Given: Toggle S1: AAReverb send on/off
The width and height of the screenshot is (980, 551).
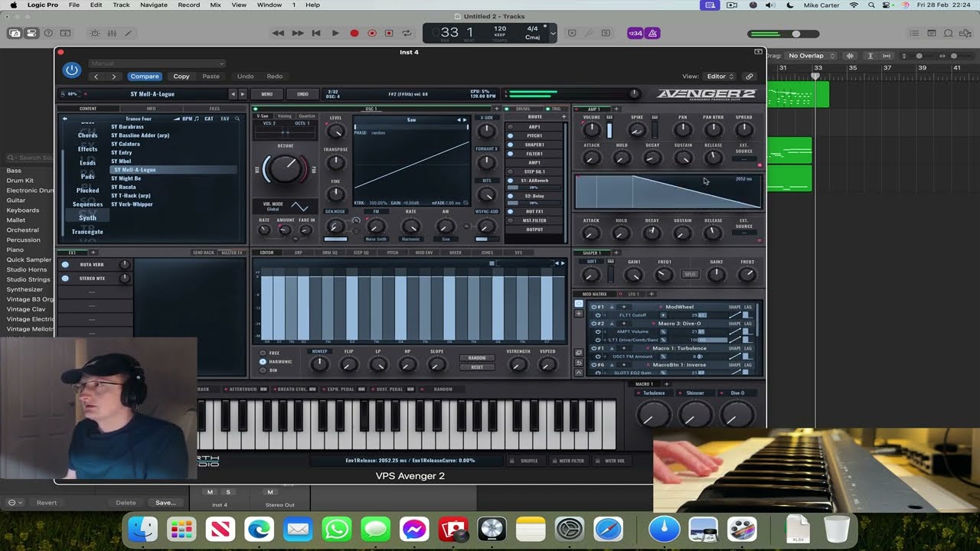Looking at the screenshot, I should (511, 181).
